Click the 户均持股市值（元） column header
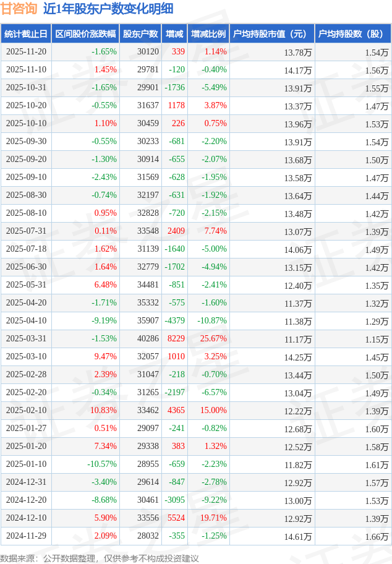This screenshot has height=564, width=392. pyautogui.click(x=271, y=34)
